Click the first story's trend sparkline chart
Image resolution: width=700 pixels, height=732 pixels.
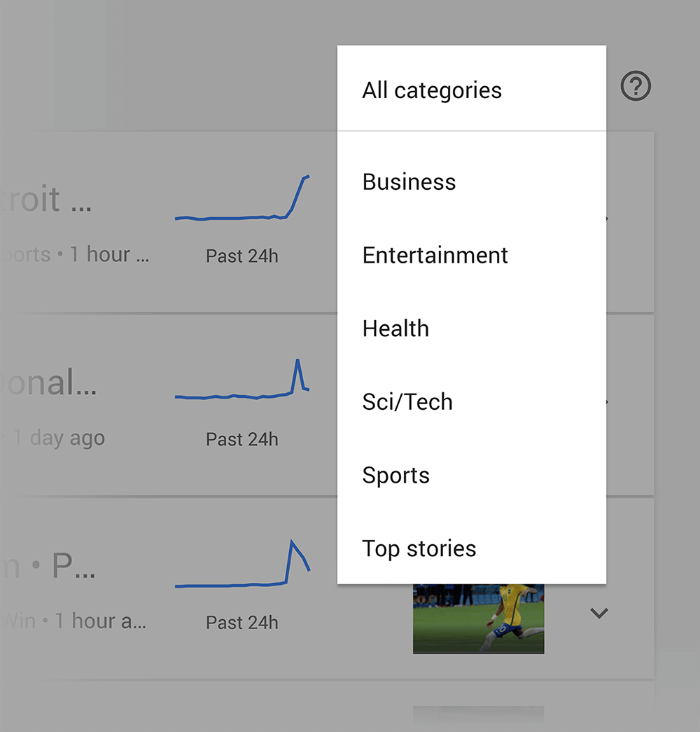pyautogui.click(x=242, y=198)
